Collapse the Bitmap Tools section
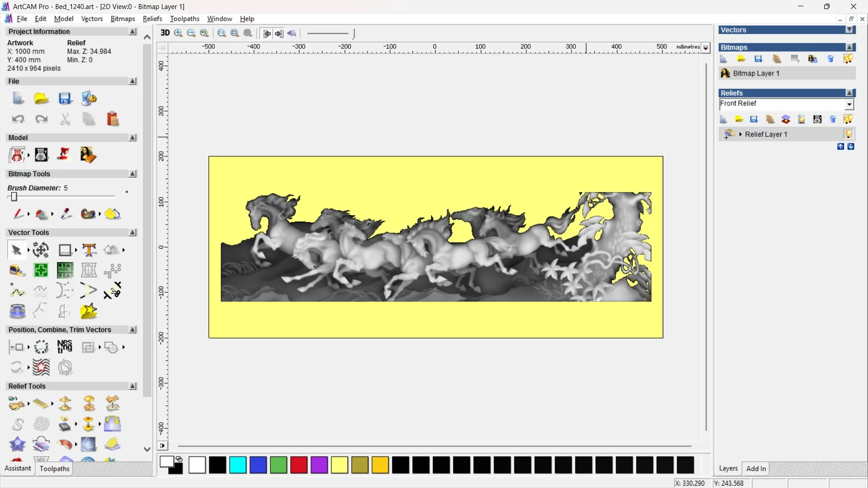The width and height of the screenshot is (868, 488). [132, 174]
